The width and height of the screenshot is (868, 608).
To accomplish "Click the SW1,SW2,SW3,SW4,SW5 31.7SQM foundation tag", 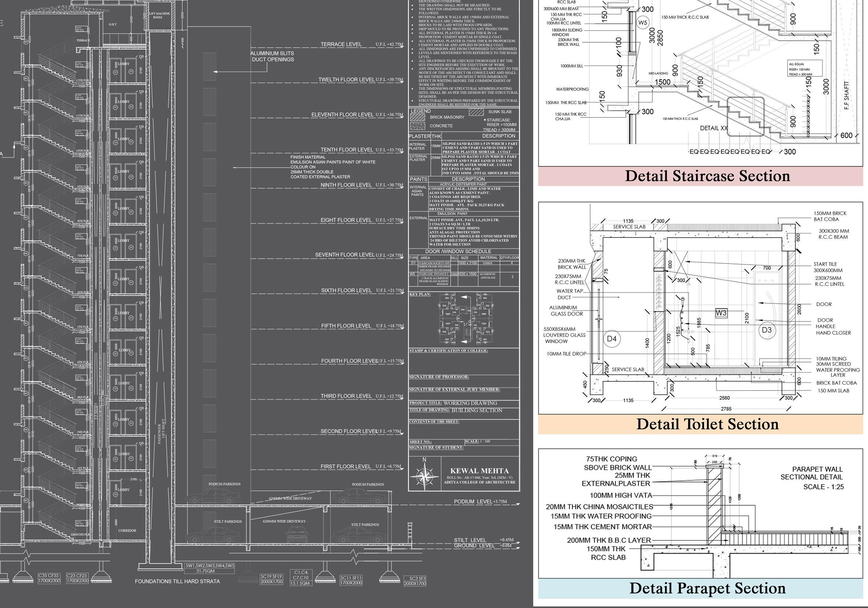I will [x=210, y=568].
